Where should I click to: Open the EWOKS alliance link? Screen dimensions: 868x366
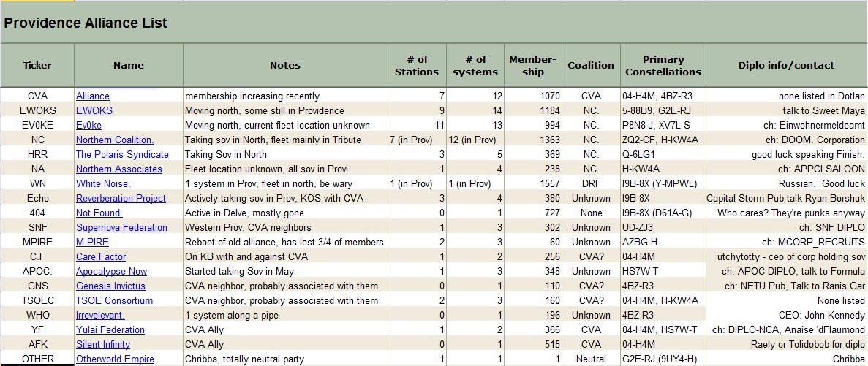pos(94,110)
